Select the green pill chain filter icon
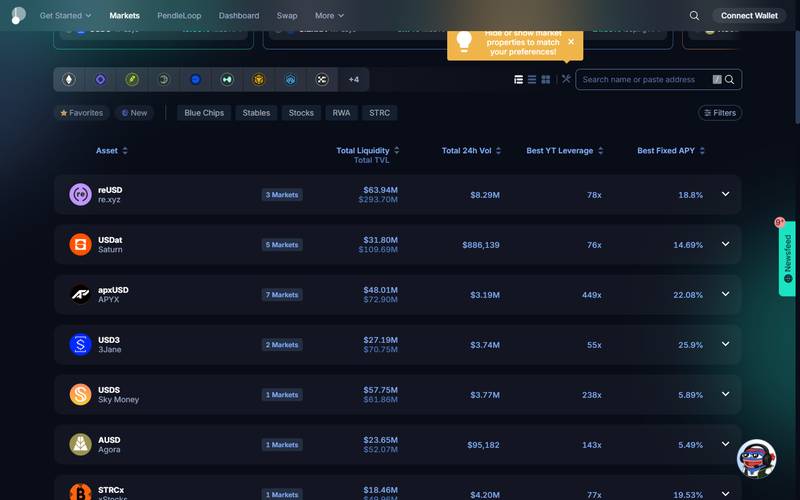 tap(132, 80)
